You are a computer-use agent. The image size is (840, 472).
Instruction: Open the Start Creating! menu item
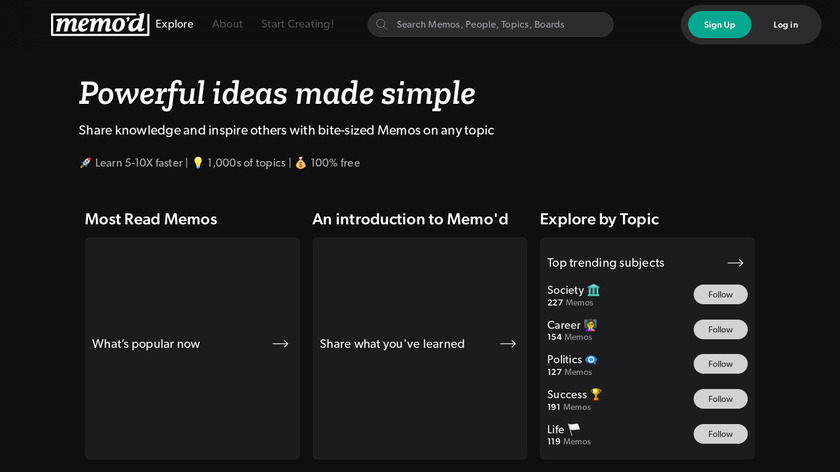coord(298,24)
